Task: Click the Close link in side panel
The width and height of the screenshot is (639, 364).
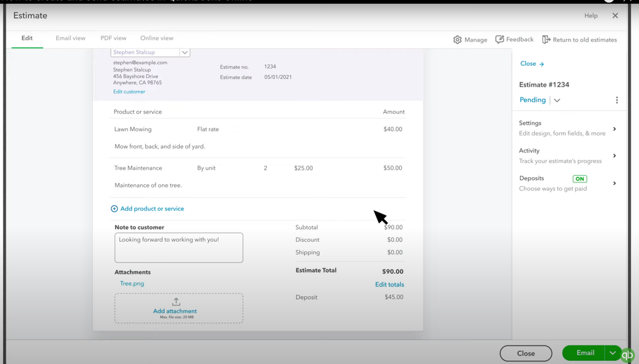Action: (528, 63)
